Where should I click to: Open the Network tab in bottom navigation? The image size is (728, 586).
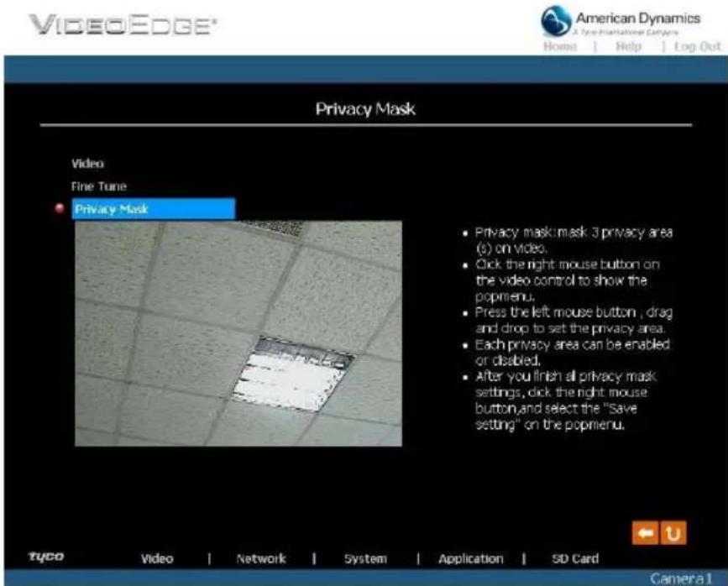coord(261,558)
